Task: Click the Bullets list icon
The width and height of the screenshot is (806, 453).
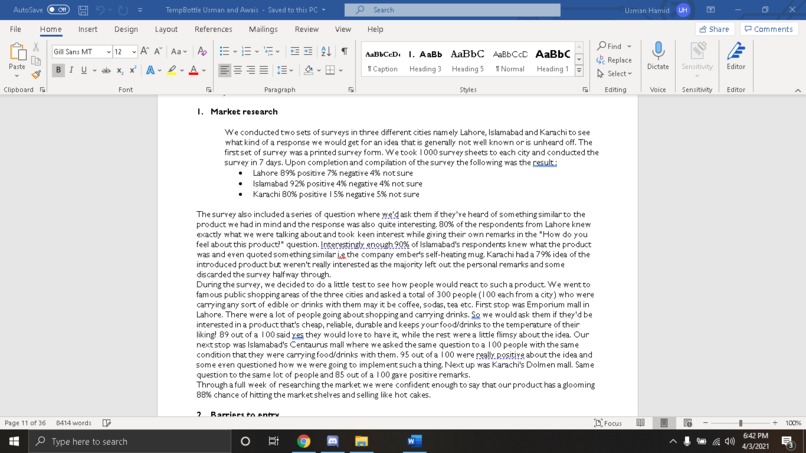Action: (224, 51)
